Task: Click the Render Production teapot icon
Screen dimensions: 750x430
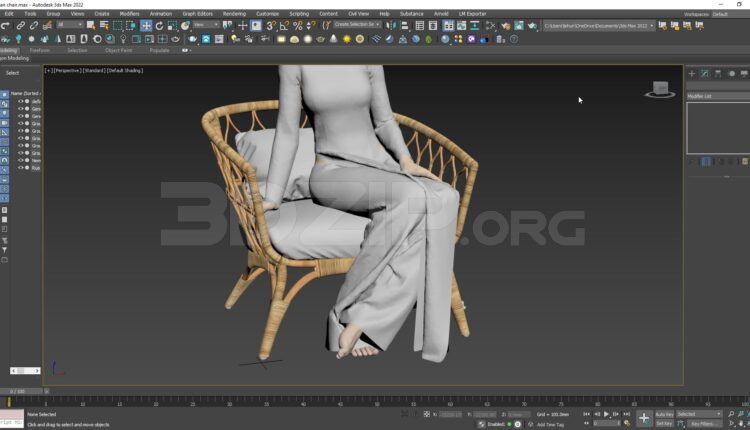Action: point(532,25)
